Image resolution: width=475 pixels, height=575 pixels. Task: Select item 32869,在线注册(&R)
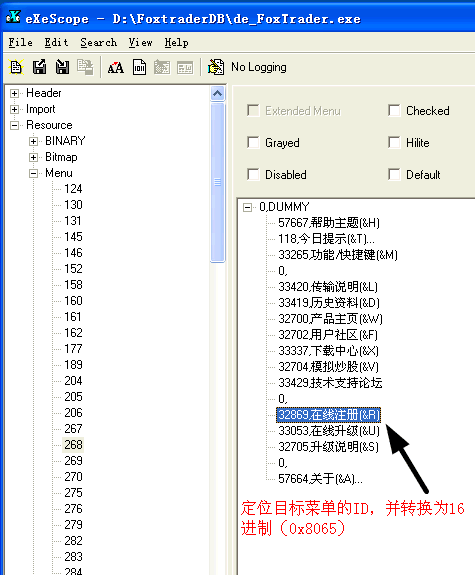coord(329,415)
